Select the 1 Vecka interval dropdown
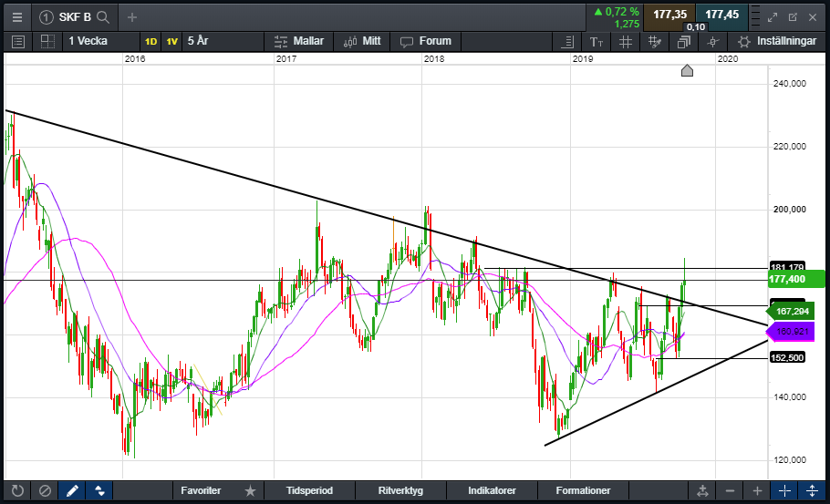The width and height of the screenshot is (830, 504). point(89,41)
